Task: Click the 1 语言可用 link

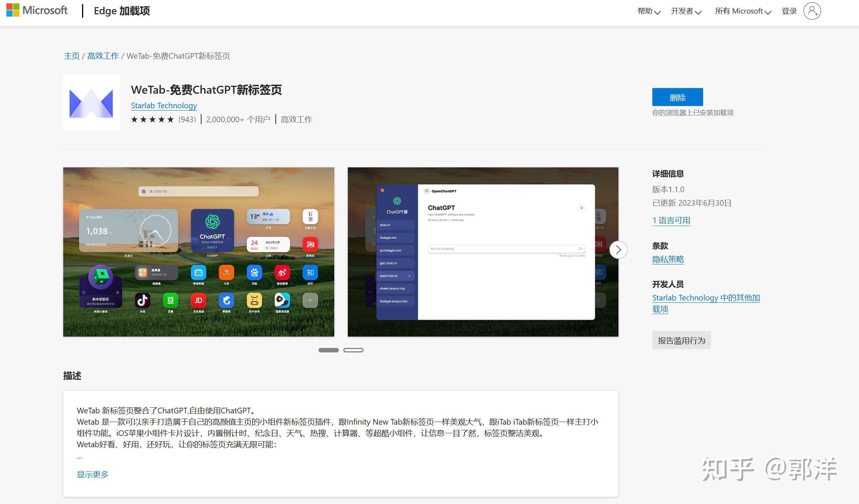Action: (671, 220)
